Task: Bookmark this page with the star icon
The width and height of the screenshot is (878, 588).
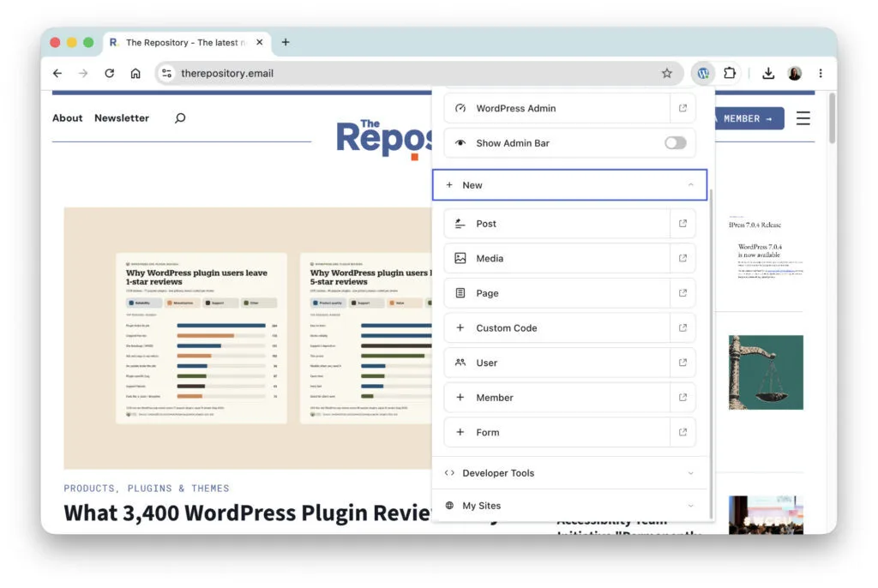Action: 666,74
